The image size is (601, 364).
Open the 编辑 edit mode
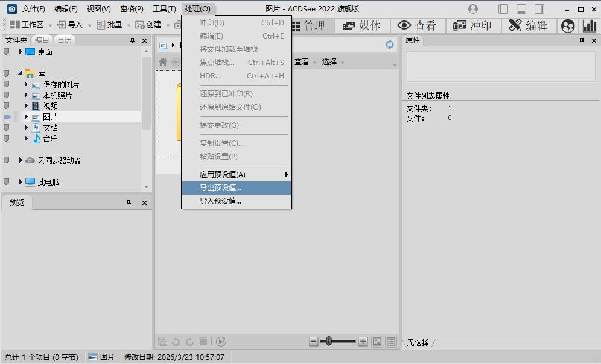click(x=527, y=25)
